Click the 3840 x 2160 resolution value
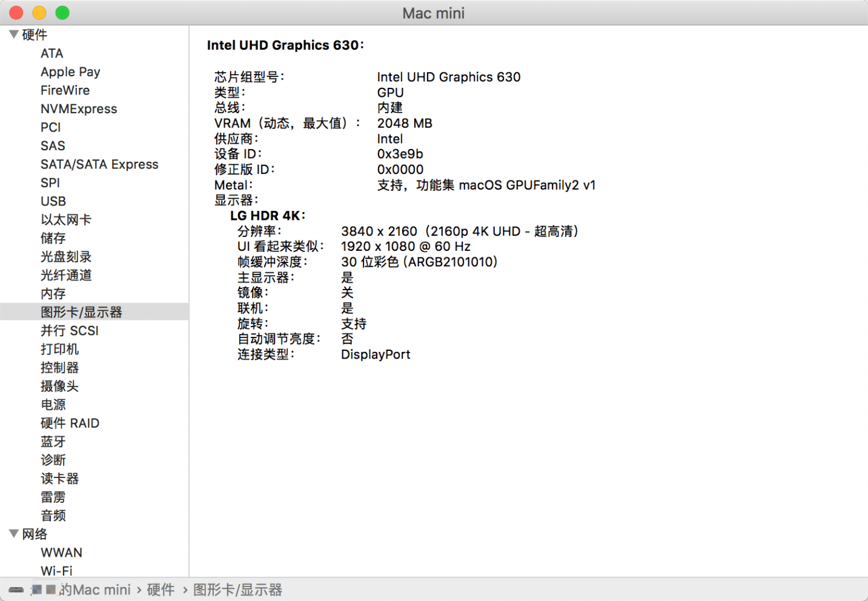Viewport: 868px width, 601px height. tap(460, 231)
